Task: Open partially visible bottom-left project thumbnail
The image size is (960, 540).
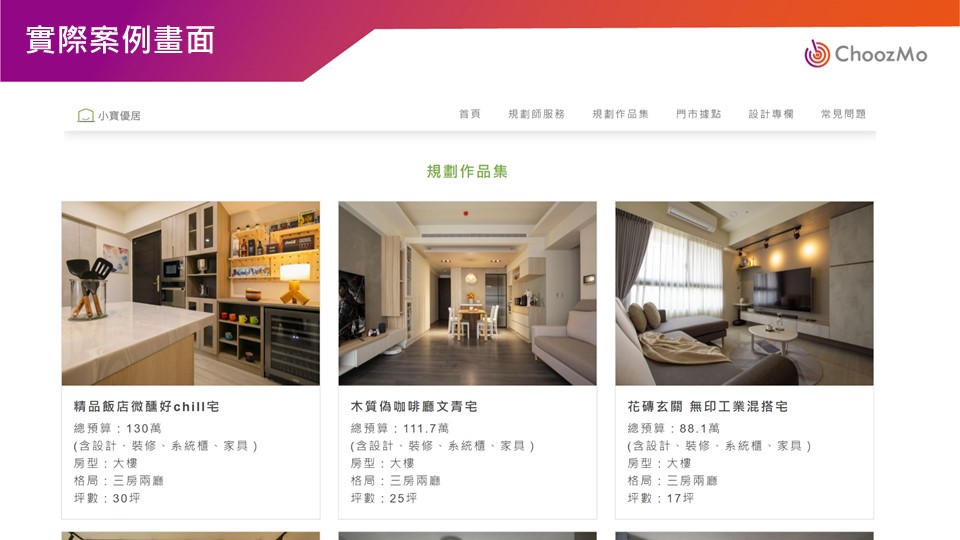Action: point(190,536)
